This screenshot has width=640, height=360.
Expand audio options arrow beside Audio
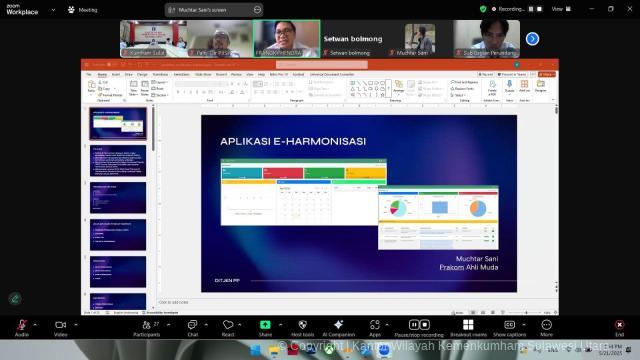pyautogui.click(x=35, y=325)
